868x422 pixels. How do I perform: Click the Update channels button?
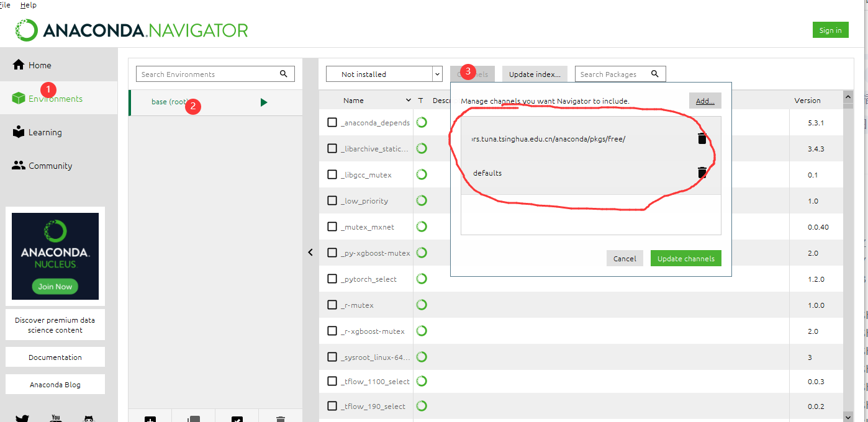click(686, 258)
